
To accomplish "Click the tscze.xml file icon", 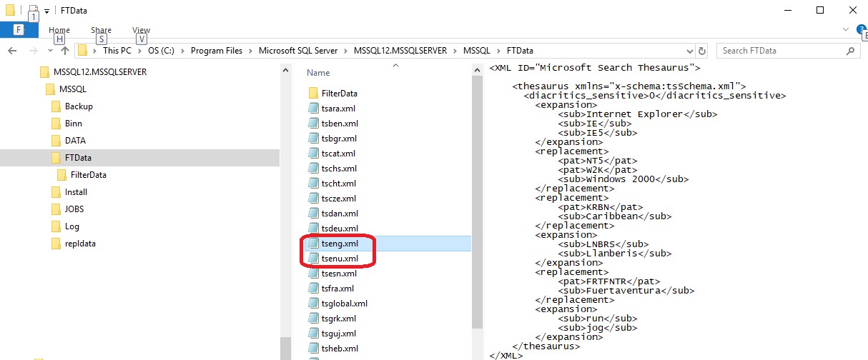I will [x=313, y=199].
